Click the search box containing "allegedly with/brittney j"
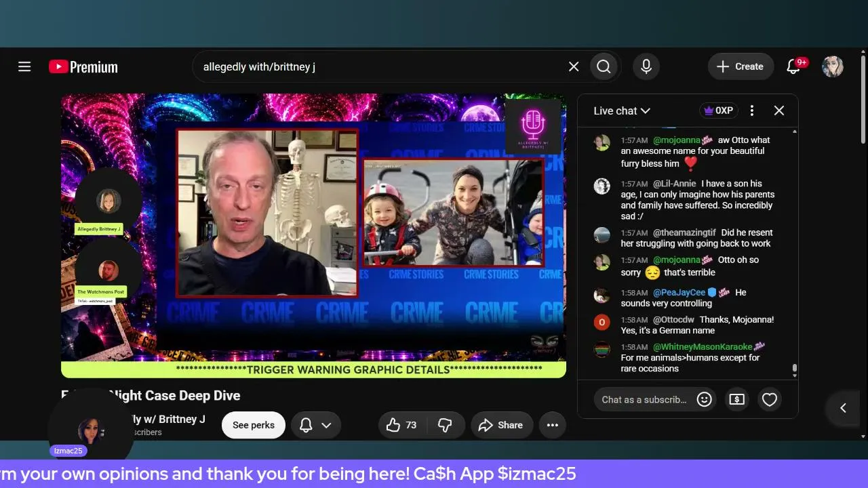The height and width of the screenshot is (488, 868). click(382, 66)
